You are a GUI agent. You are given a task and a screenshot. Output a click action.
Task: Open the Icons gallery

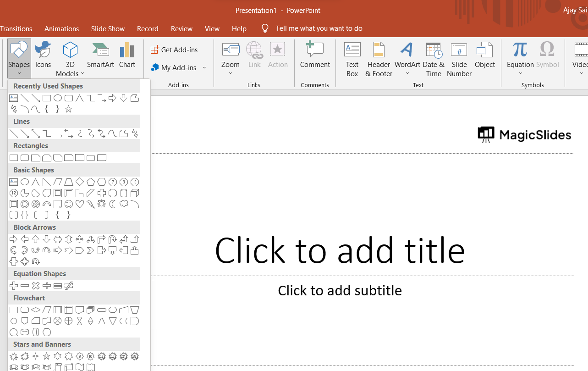[43, 55]
